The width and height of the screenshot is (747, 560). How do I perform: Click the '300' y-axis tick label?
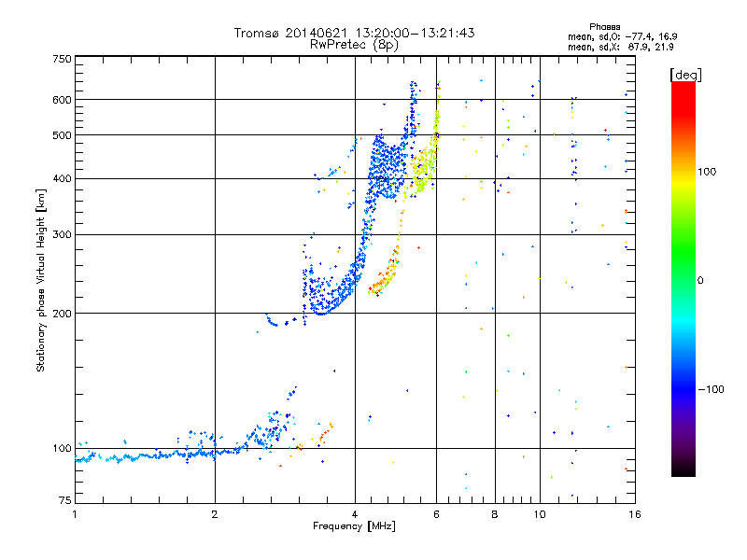(x=62, y=234)
